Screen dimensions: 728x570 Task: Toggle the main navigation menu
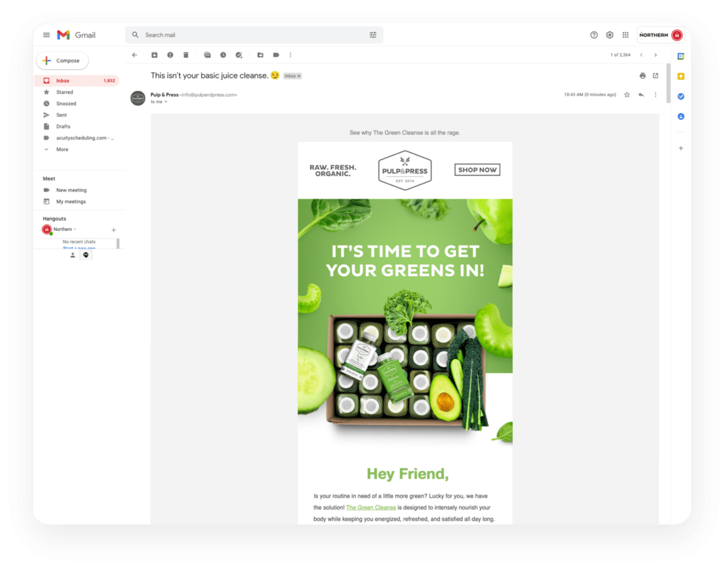pos(46,35)
